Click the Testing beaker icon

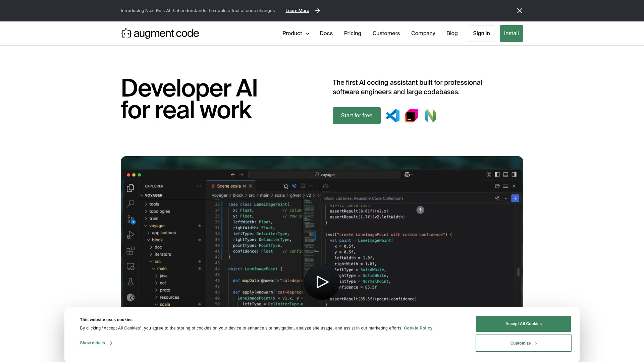pyautogui.click(x=130, y=283)
